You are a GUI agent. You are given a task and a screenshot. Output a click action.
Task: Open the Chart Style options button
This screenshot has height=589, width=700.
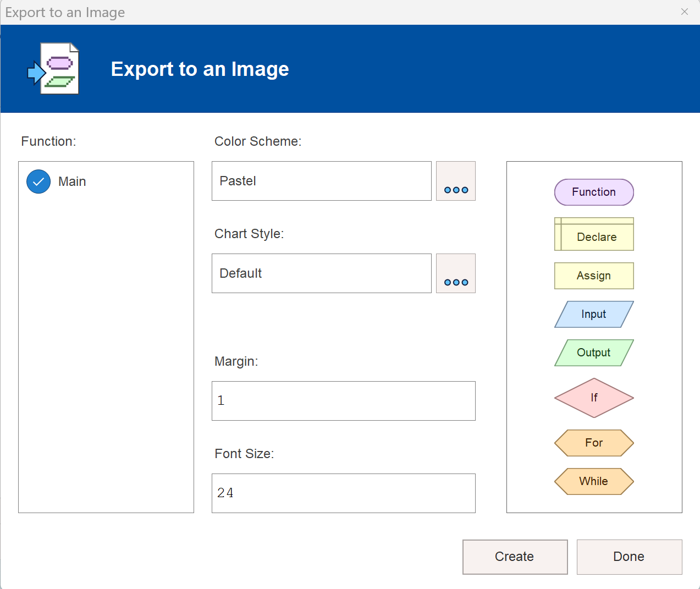[456, 273]
